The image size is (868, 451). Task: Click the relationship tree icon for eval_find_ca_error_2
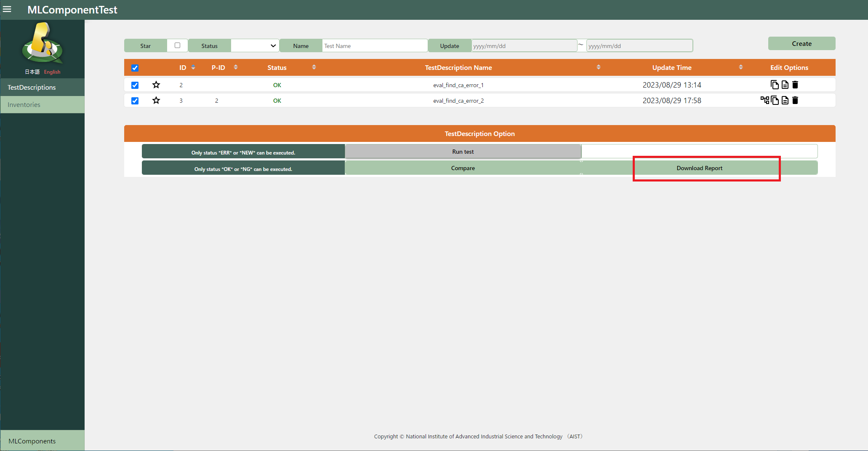click(764, 100)
